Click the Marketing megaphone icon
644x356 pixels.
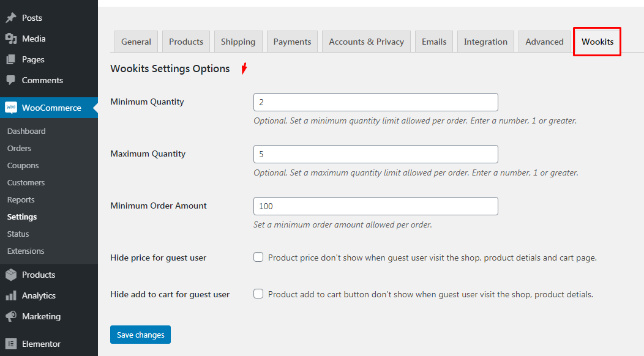pyautogui.click(x=11, y=316)
